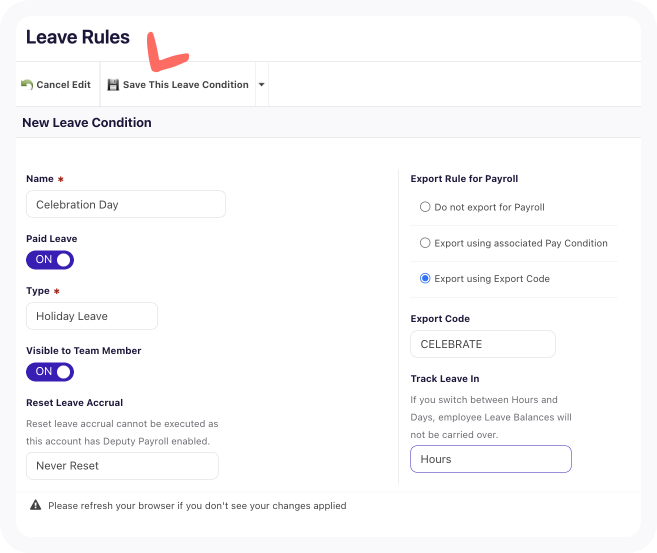The height and width of the screenshot is (553, 657).
Task: Click the New Leave Condition section header
Action: coord(87,123)
